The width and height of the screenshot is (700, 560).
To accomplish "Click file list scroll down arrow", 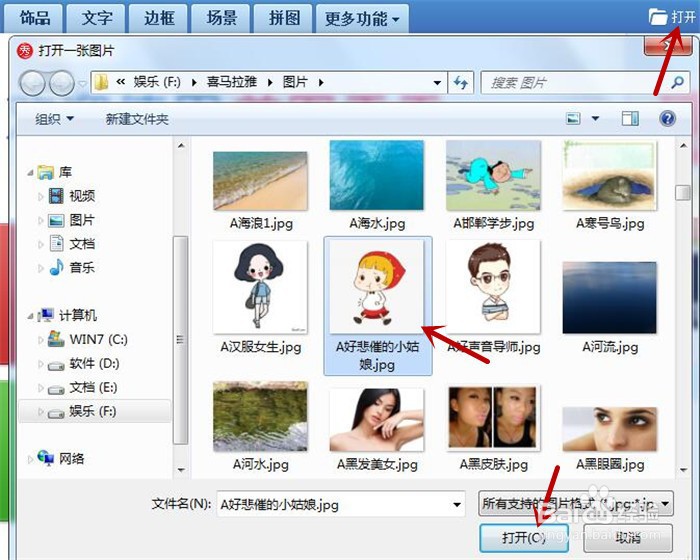I will [x=683, y=470].
